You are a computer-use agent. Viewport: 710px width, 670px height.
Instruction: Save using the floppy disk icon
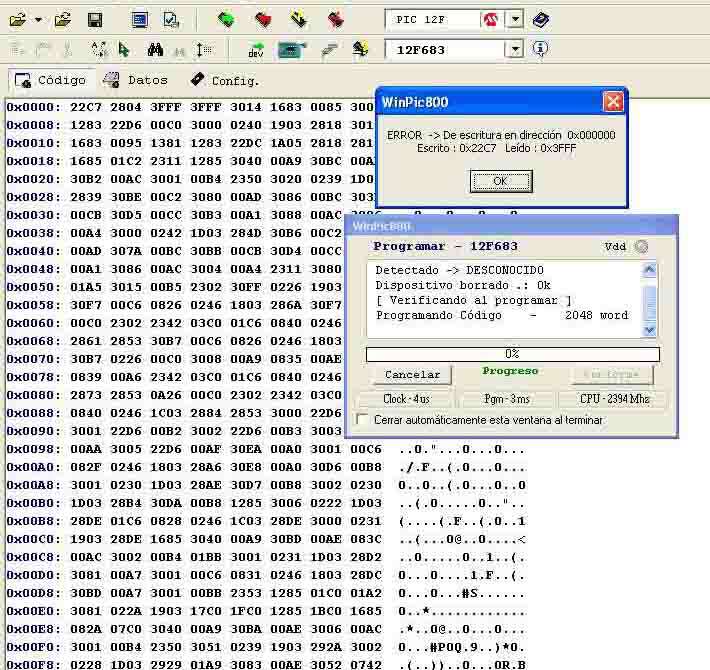[95, 20]
